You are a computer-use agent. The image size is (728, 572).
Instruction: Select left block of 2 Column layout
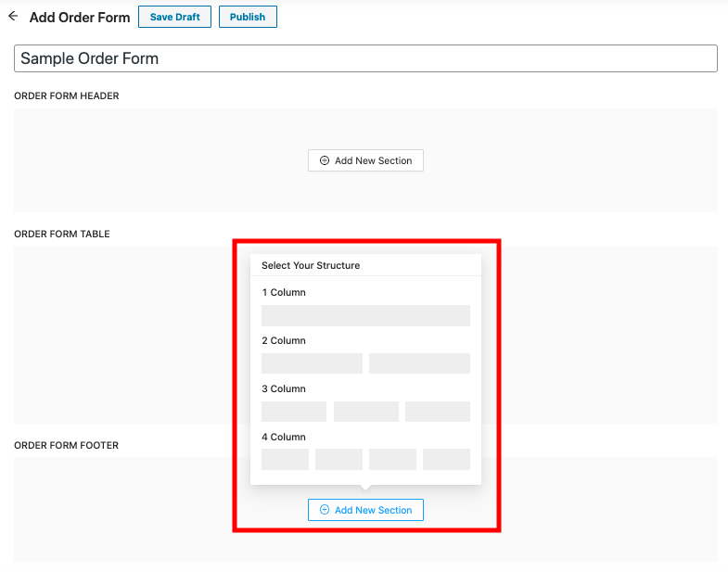312,363
